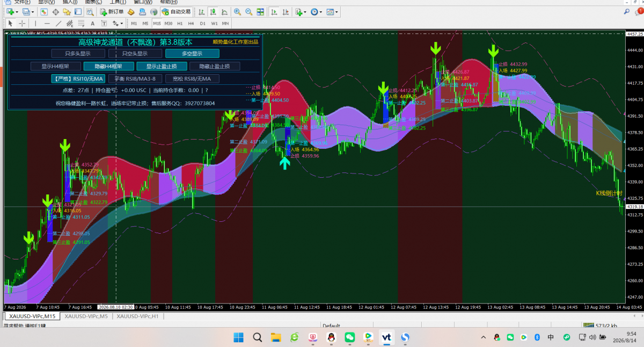The height and width of the screenshot is (347, 644).
Task: Click the 多空显示 button
Action: pyautogui.click(x=192, y=53)
